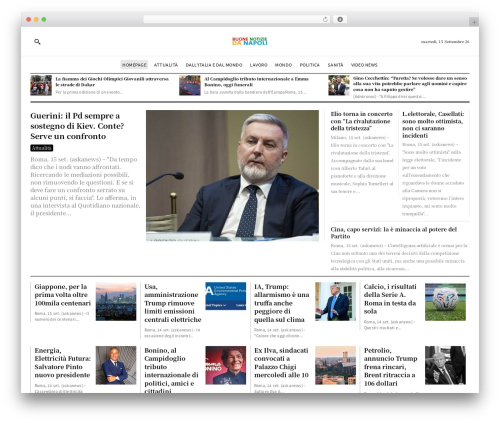Click the browser address bar

pos(237,20)
